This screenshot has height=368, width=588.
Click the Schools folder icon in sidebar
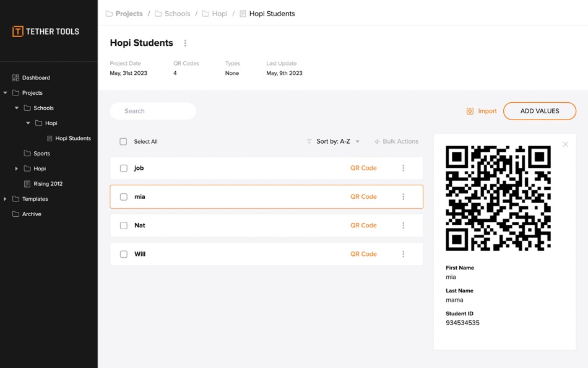(27, 108)
